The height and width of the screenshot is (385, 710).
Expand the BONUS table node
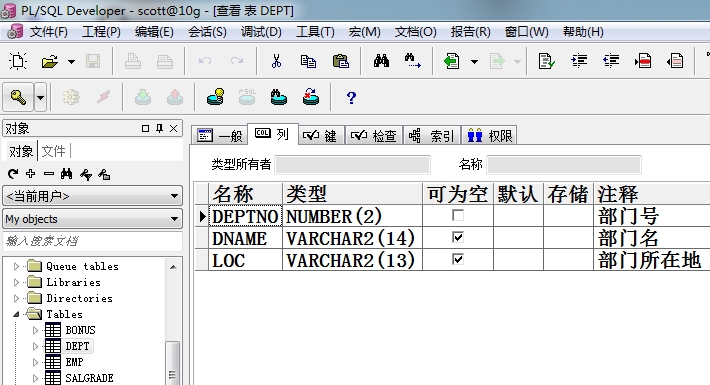[35, 330]
